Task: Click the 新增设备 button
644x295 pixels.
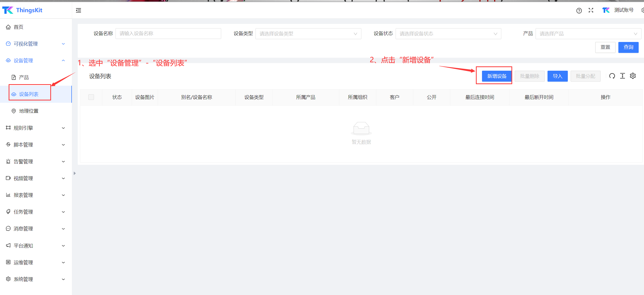Action: (x=497, y=76)
